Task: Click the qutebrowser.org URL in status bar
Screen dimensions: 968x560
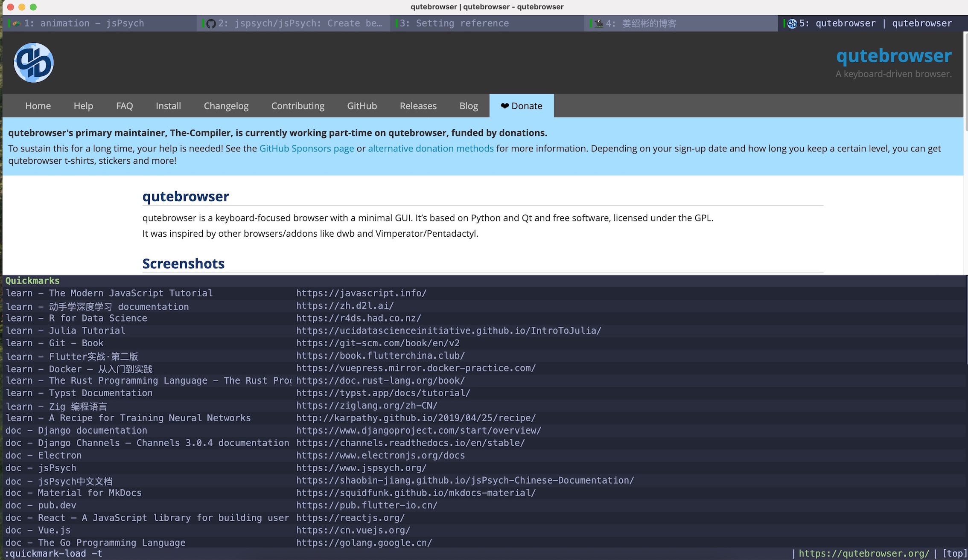Action: tap(863, 554)
